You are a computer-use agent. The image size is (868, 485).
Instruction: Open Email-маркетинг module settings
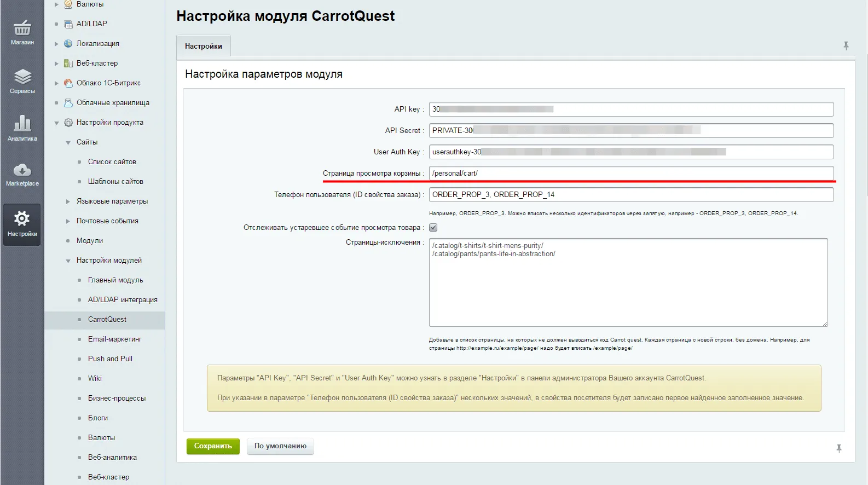(x=115, y=339)
